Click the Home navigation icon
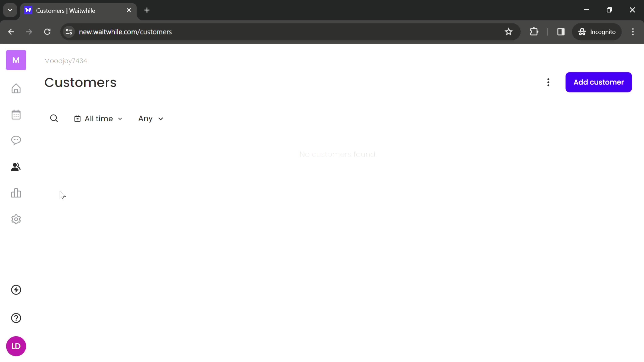 click(x=16, y=88)
